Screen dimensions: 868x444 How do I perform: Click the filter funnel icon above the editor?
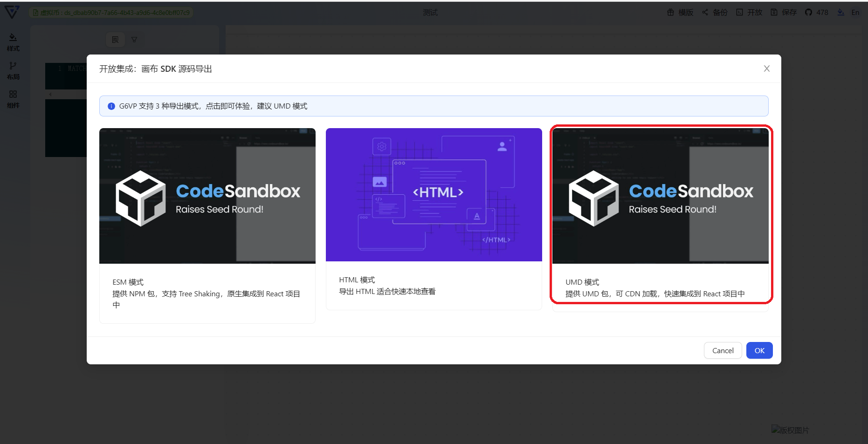[134, 40]
